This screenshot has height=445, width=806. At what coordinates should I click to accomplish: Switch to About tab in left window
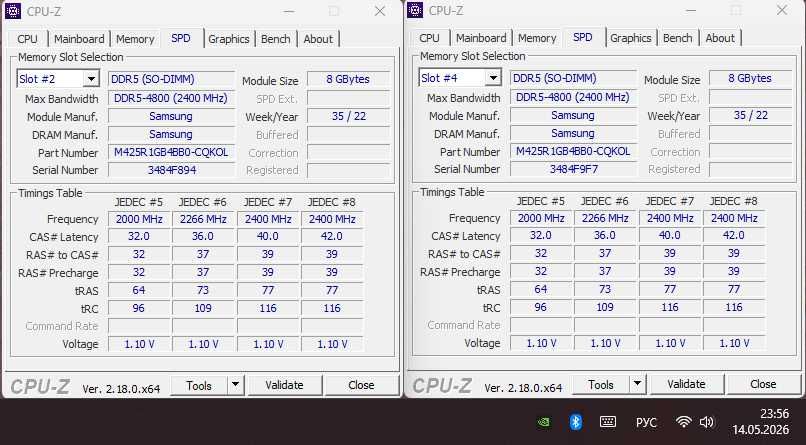click(318, 39)
